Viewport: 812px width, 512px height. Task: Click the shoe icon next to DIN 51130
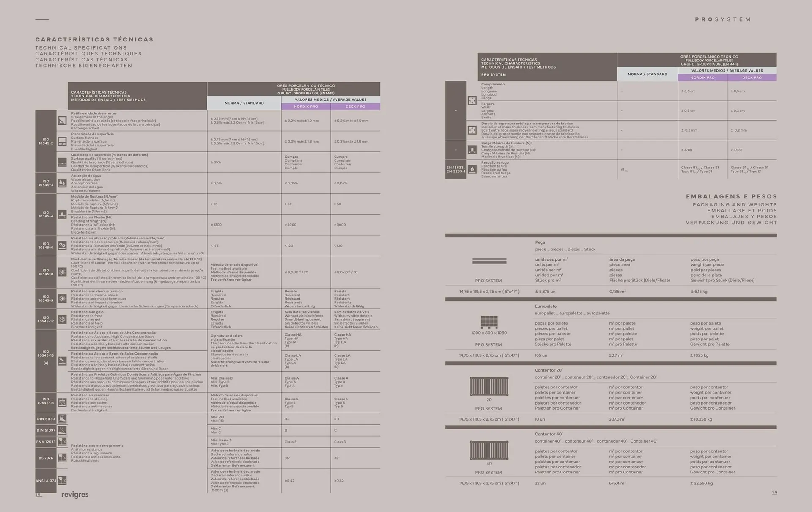tap(62, 419)
